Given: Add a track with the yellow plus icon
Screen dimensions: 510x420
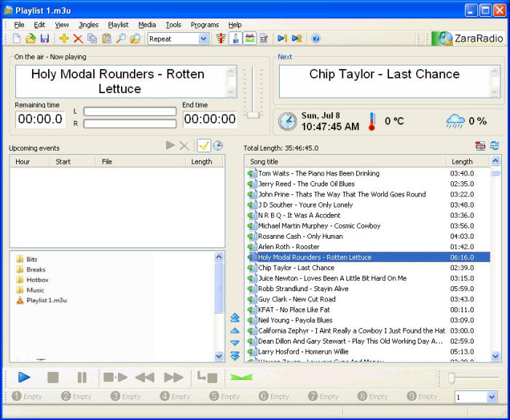Looking at the screenshot, I should point(64,39).
